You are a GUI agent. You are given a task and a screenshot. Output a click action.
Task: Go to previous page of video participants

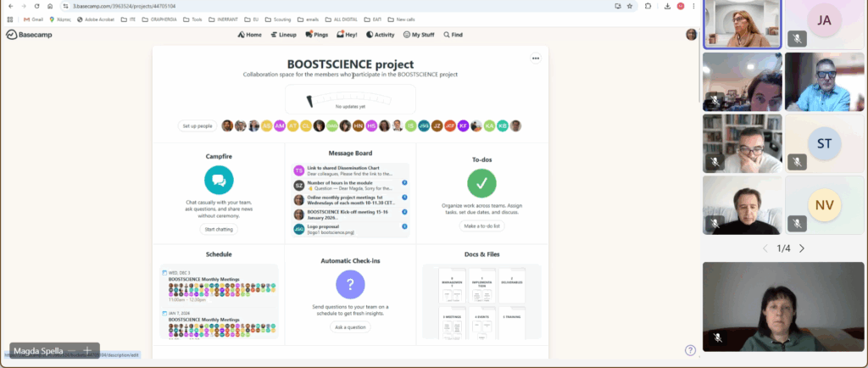(765, 248)
